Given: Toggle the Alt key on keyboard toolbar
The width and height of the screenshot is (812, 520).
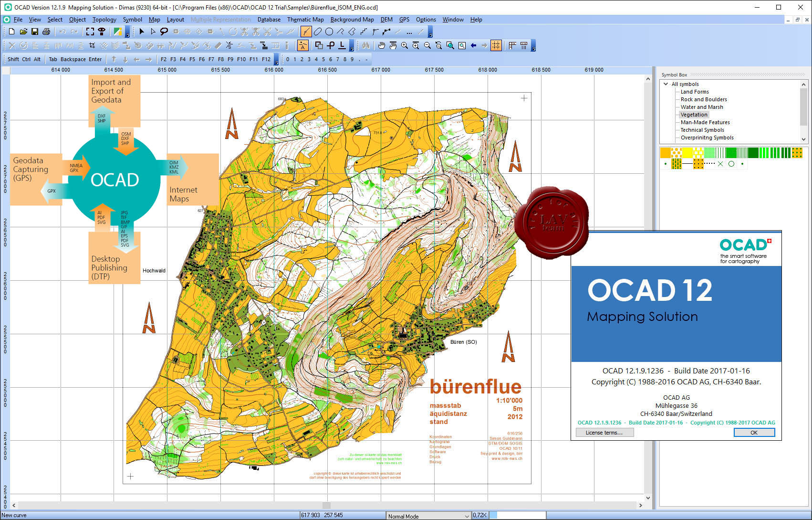Looking at the screenshot, I should (x=37, y=60).
